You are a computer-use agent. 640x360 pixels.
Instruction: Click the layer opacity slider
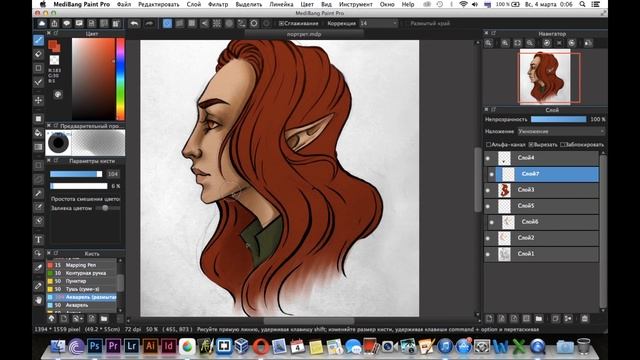558,119
